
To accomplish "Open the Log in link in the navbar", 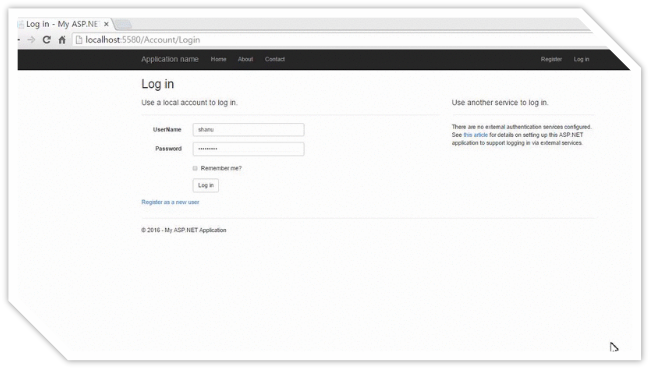I will pyautogui.click(x=581, y=59).
